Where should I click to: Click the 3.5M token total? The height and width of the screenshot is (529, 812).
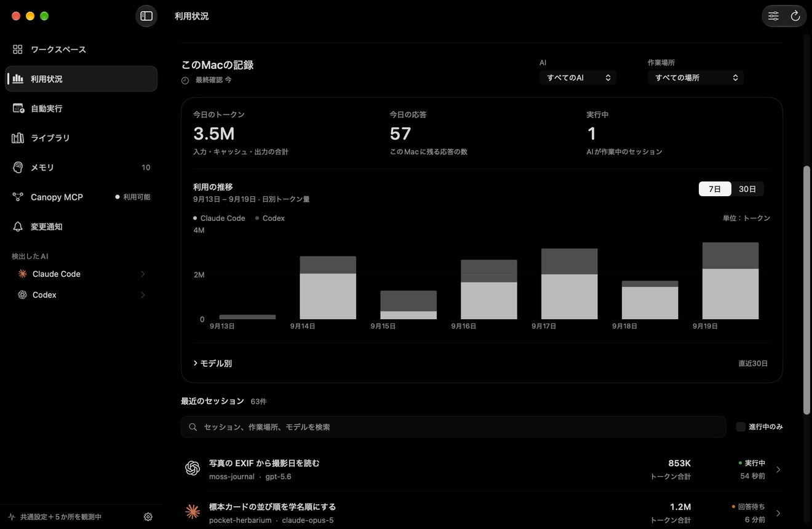214,133
